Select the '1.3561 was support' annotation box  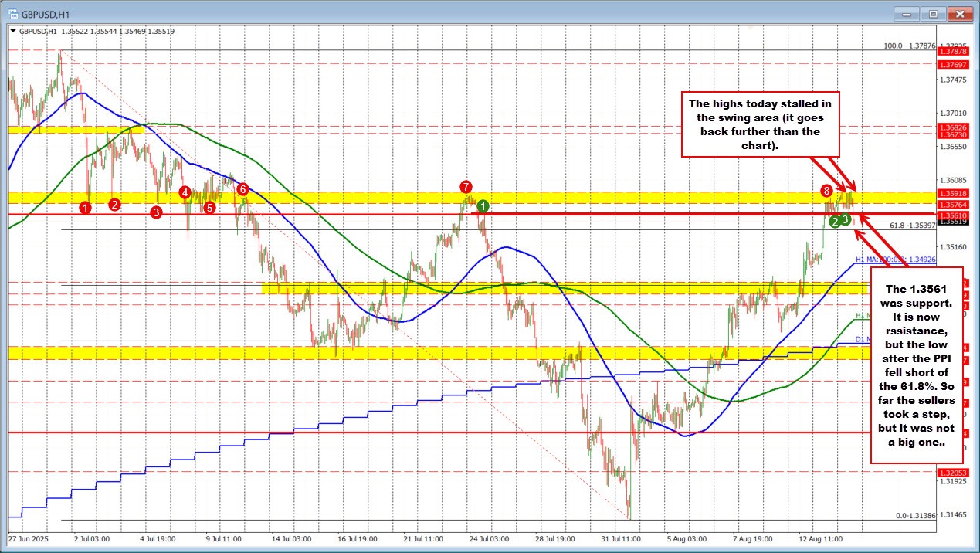(x=917, y=365)
